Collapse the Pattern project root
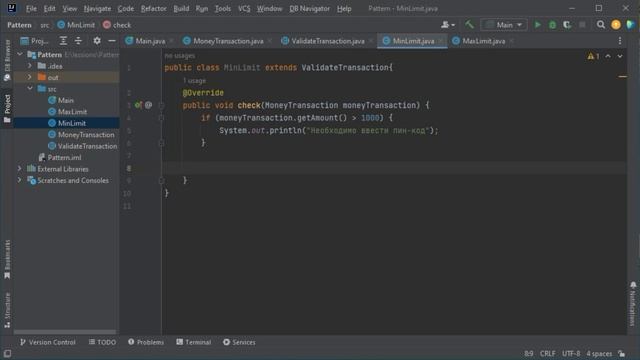Image resolution: width=640 pixels, height=360 pixels. point(20,54)
